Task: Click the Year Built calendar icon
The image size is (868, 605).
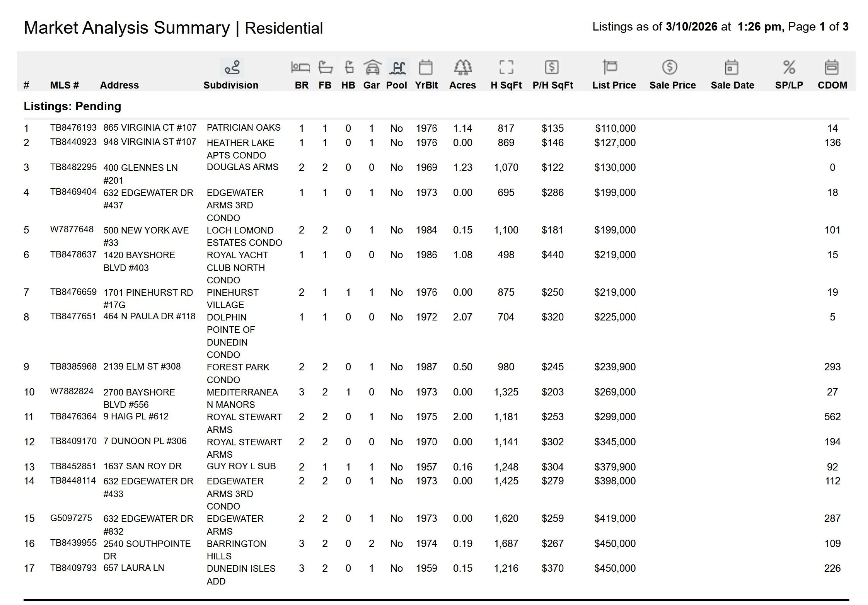Action: coord(425,67)
